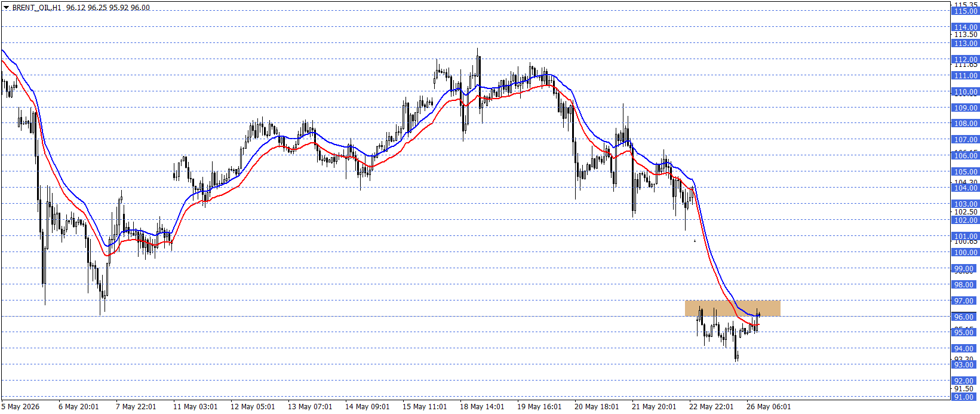The width and height of the screenshot is (980, 414).
Task: Click the 109.00 price level label
Action: [x=965, y=108]
